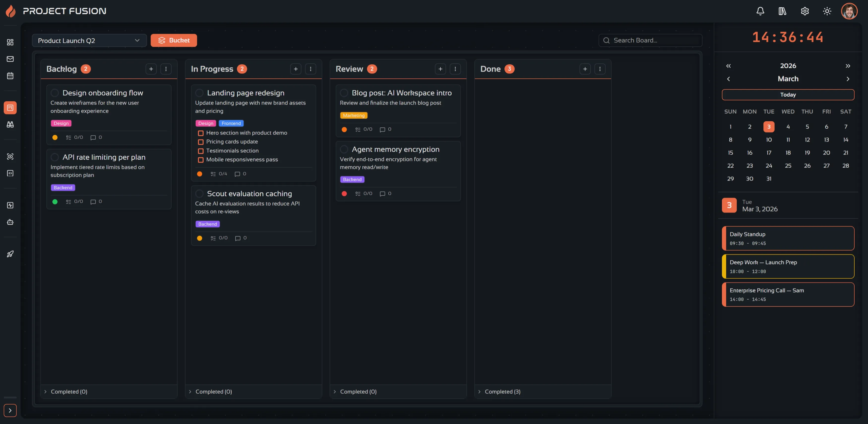Screen dimensions: 868x424
Task: Click the Marketing tag on Blog post card
Action: (353, 115)
